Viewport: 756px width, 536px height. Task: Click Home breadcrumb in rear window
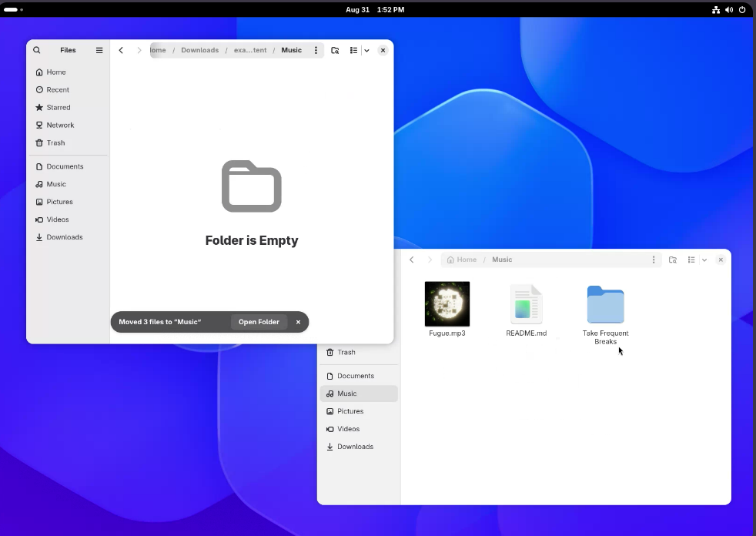pyautogui.click(x=462, y=260)
